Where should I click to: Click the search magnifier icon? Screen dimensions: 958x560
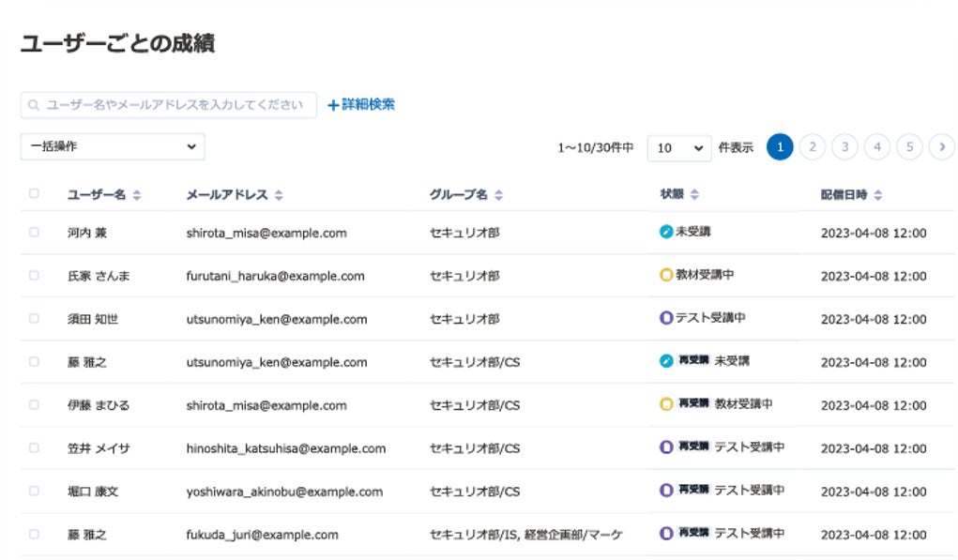(x=34, y=105)
